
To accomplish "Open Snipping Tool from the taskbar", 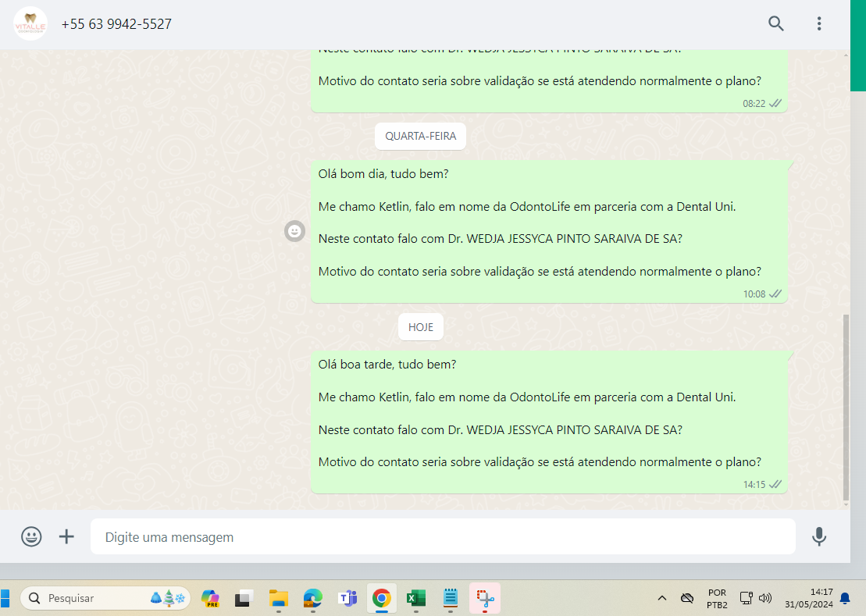I will [485, 598].
